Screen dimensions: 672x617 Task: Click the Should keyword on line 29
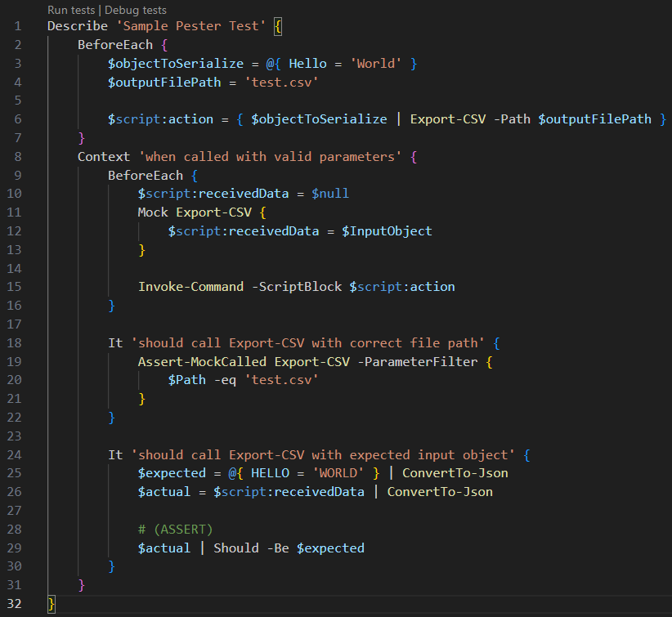pos(236,547)
